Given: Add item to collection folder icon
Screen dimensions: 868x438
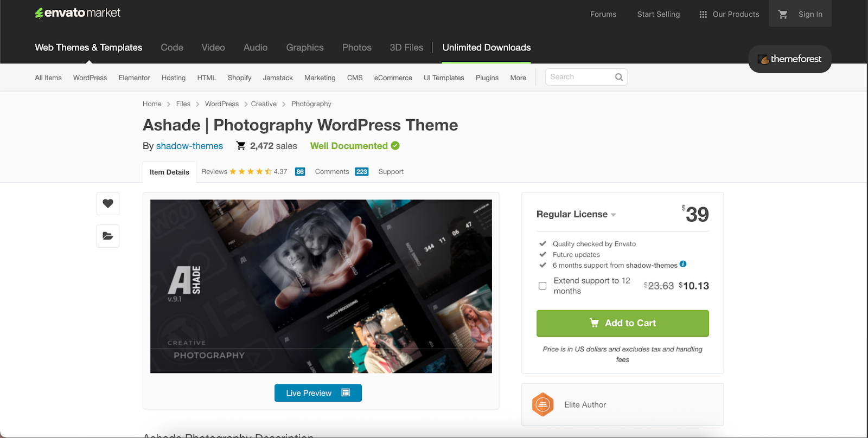Looking at the screenshot, I should click(108, 236).
